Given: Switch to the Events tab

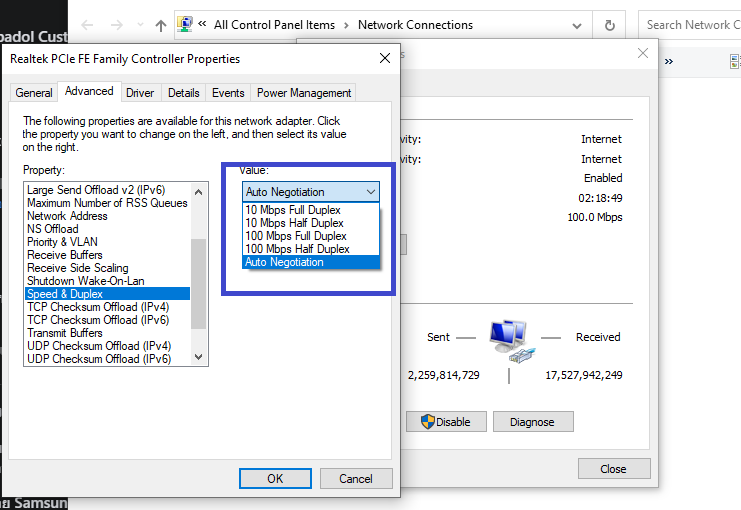Looking at the screenshot, I should click(x=228, y=93).
